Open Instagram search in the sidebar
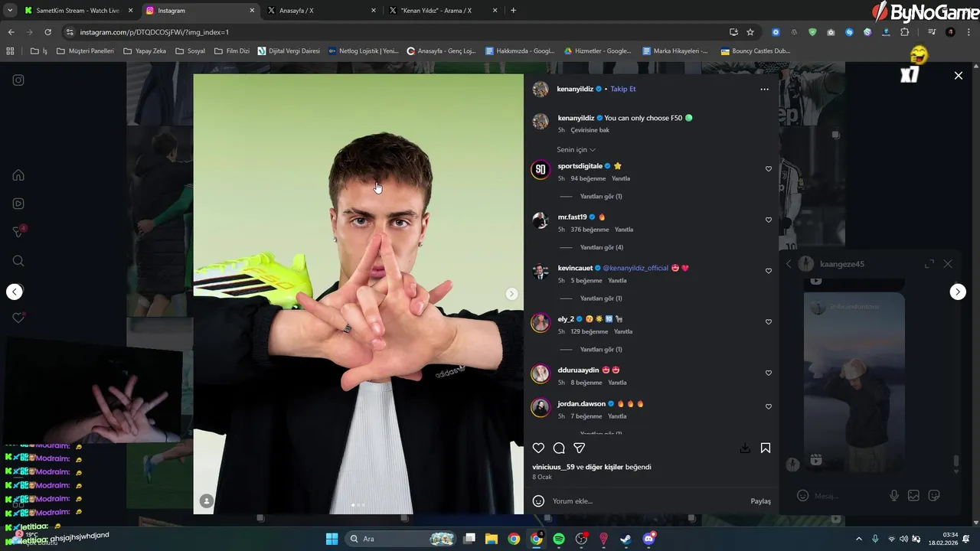Image resolution: width=980 pixels, height=551 pixels. coord(18,261)
